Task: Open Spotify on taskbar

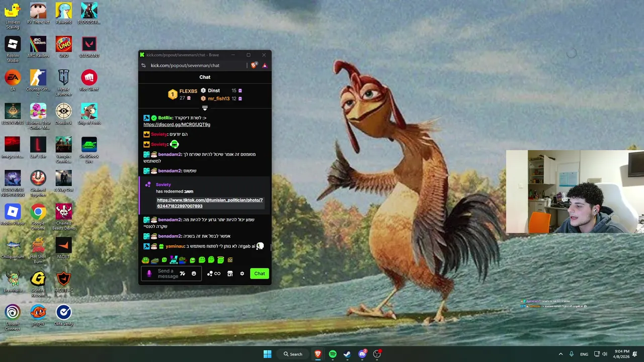Action: [x=333, y=354]
